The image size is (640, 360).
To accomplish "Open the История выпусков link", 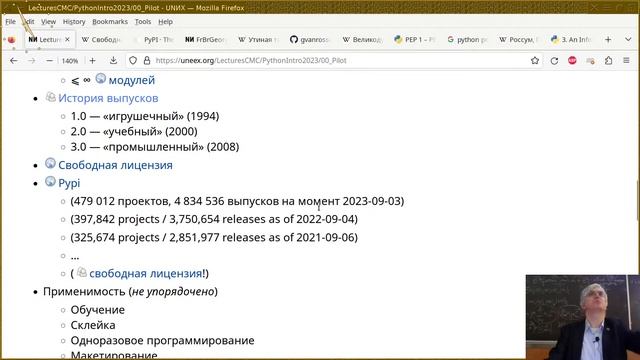I will [x=108, y=98].
